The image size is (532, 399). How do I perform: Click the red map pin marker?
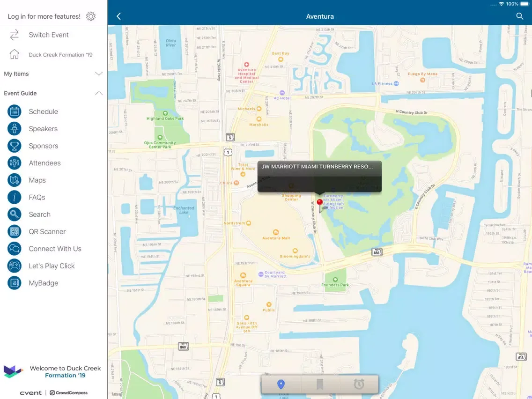[x=319, y=203]
